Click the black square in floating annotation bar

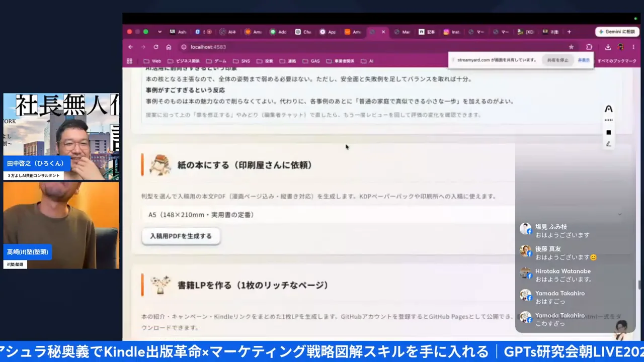(x=608, y=132)
